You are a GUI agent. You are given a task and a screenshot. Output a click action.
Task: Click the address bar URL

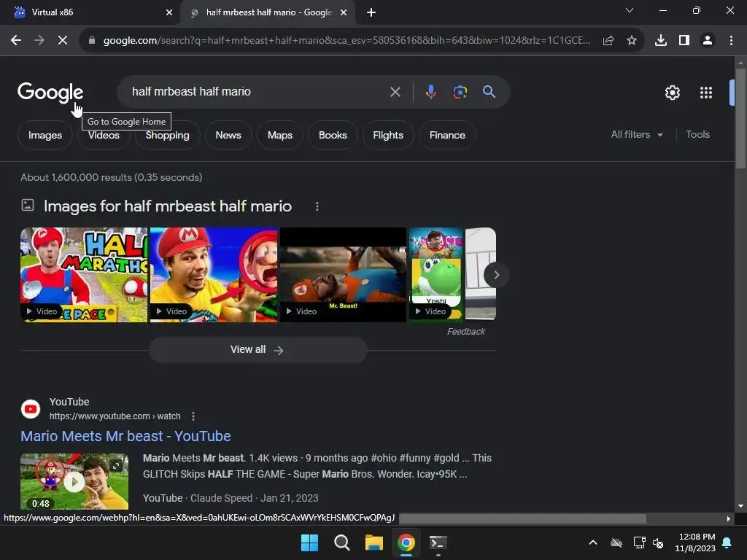pos(347,41)
